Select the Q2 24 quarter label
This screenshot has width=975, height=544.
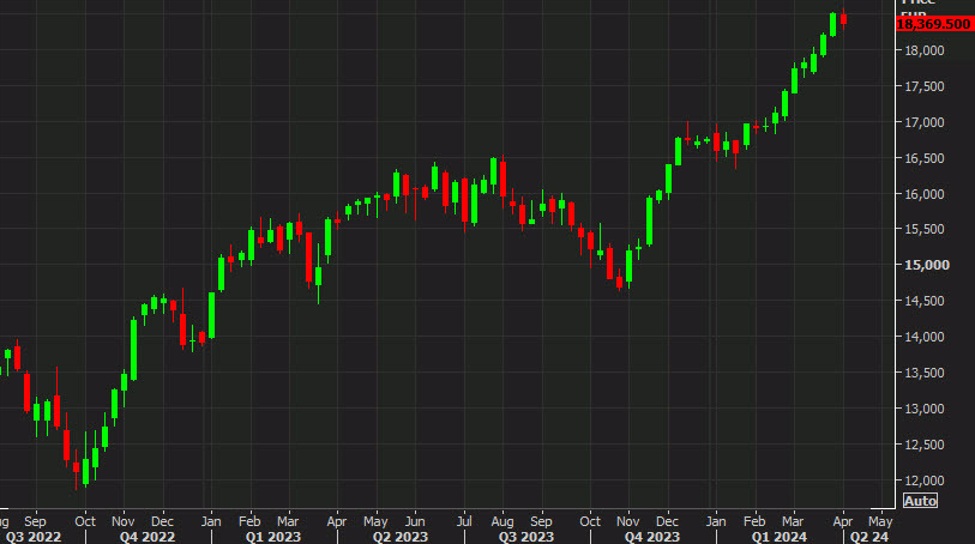pos(869,537)
